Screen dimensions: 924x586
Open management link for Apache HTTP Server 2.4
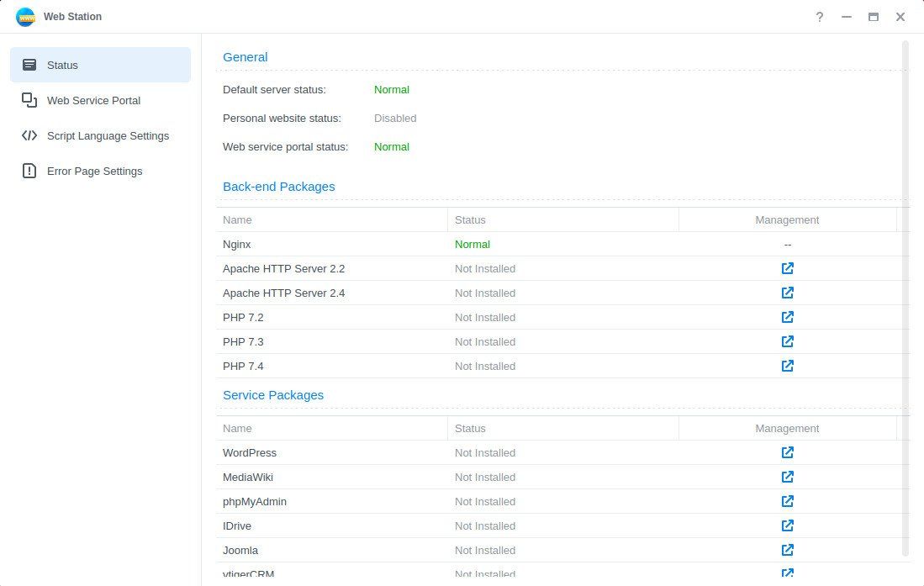tap(787, 293)
